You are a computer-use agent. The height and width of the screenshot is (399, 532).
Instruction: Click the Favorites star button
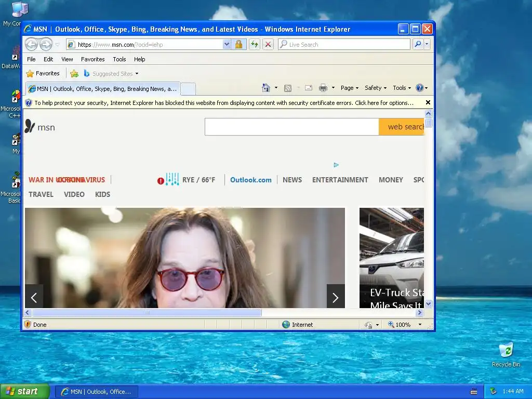point(43,73)
